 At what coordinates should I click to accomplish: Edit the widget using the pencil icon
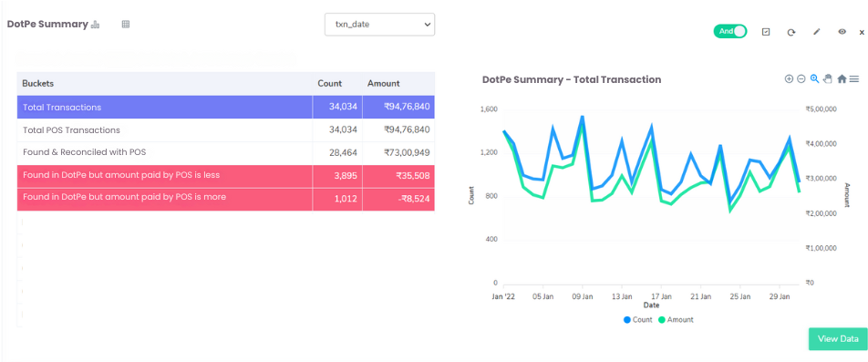tap(817, 32)
